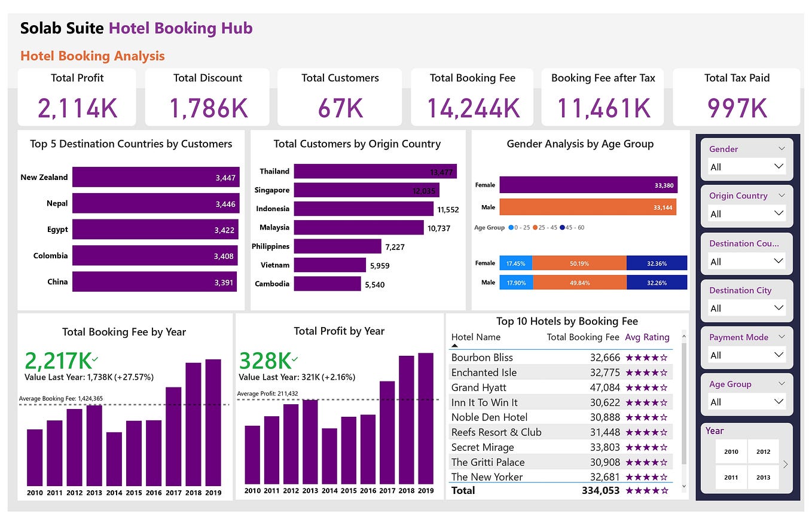812x525 pixels.
Task: Select 2010 in the Year slicer
Action: (731, 451)
